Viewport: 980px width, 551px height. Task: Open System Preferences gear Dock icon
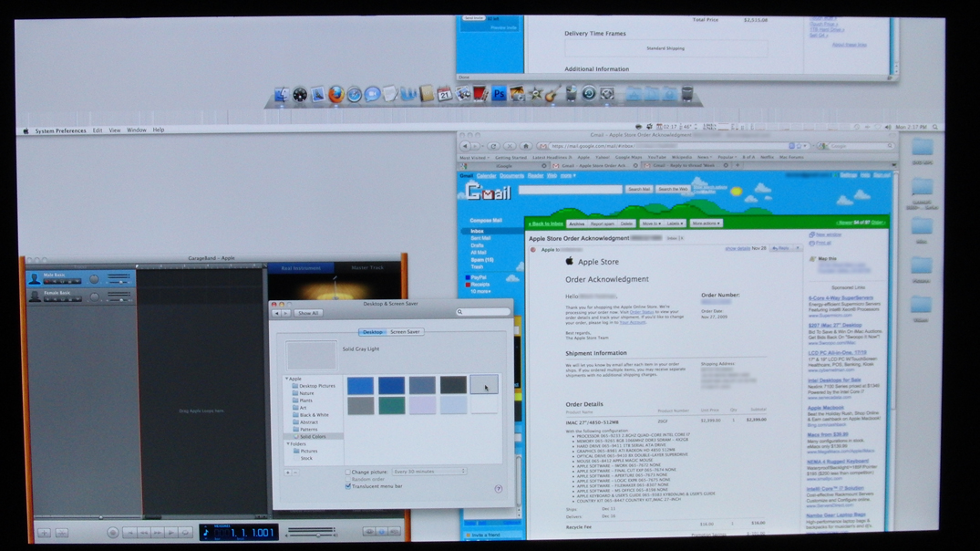click(607, 94)
